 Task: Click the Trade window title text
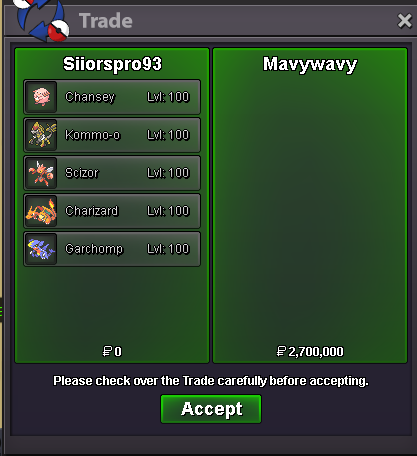point(106,21)
